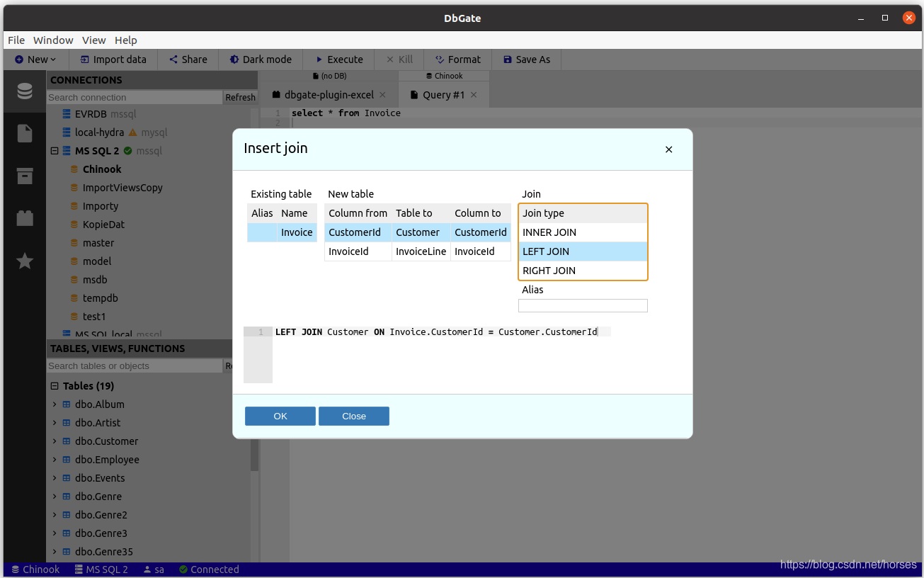Click the Connected status indicator

point(209,569)
